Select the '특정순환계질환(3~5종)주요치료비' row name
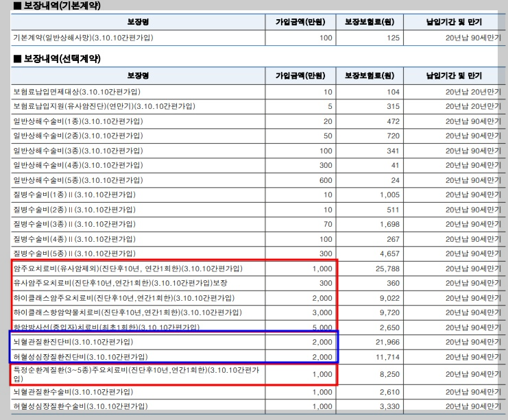This screenshot has width=508, height=420. click(136, 374)
